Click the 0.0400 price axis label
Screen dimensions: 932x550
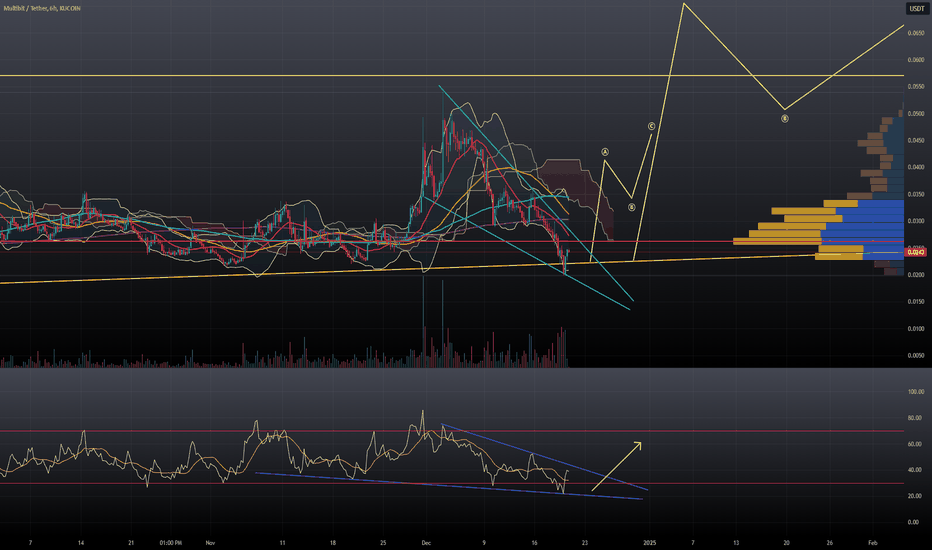[x=915, y=168]
